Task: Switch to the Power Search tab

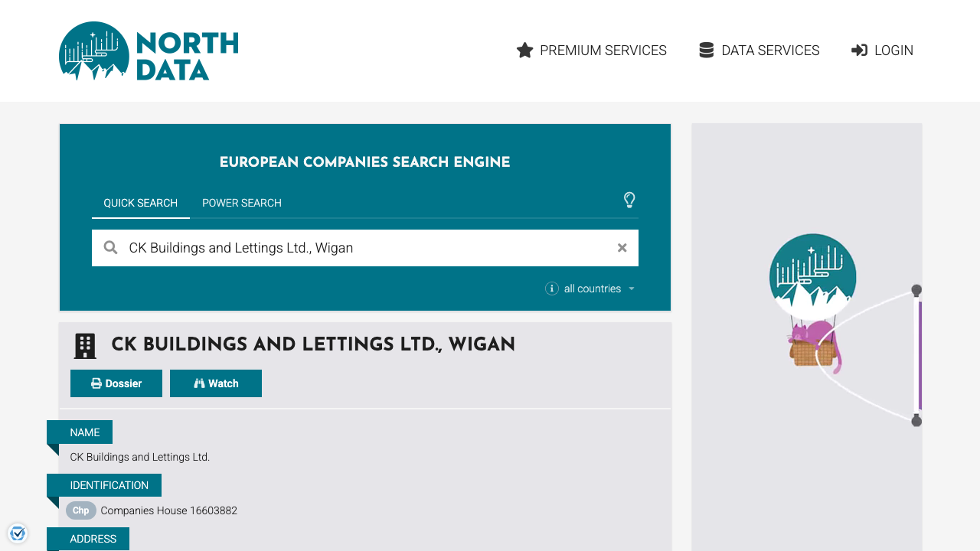Action: tap(241, 203)
